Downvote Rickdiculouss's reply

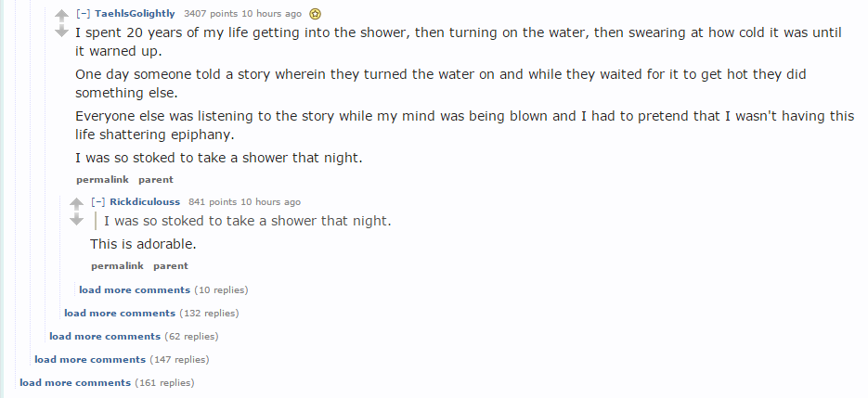(x=77, y=219)
